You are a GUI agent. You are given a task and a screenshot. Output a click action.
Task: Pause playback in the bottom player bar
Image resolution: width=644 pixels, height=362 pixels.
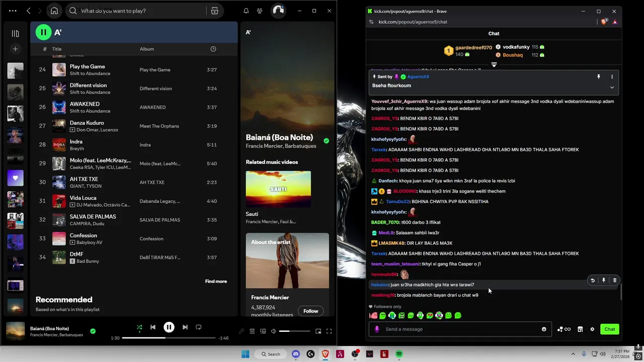(169, 327)
